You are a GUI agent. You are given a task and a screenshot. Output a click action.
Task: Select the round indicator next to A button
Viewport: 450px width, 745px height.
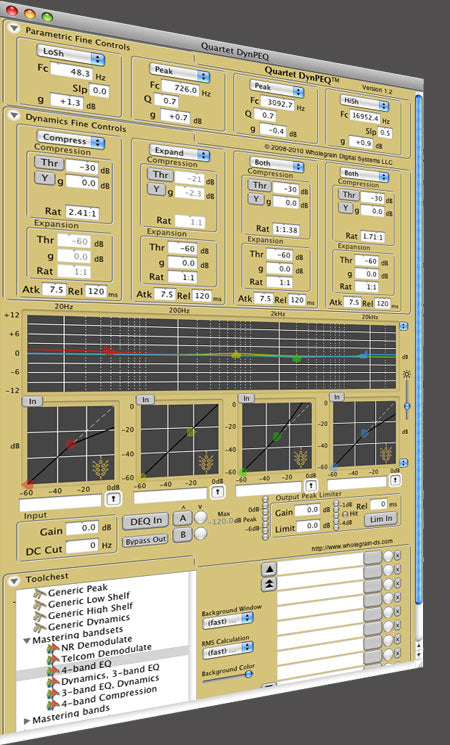tap(201, 517)
